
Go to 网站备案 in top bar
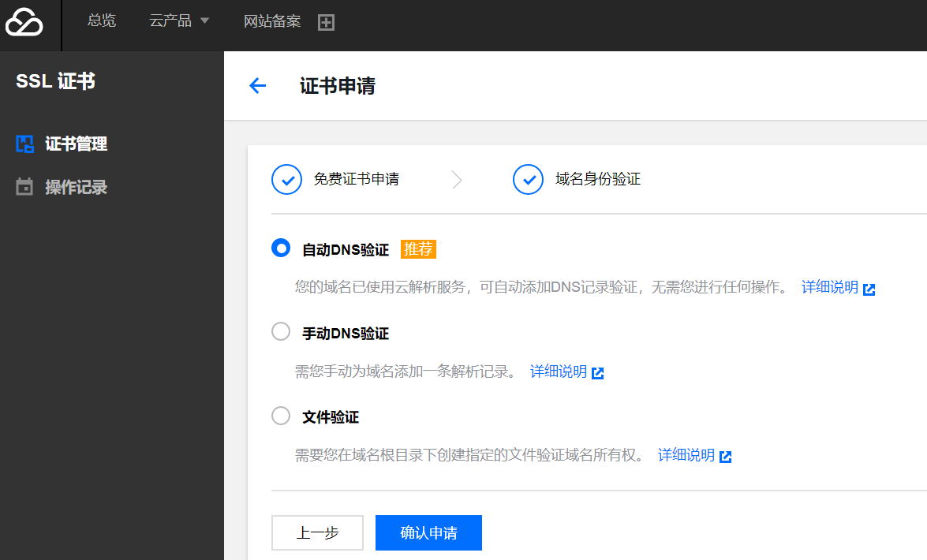coord(272,21)
